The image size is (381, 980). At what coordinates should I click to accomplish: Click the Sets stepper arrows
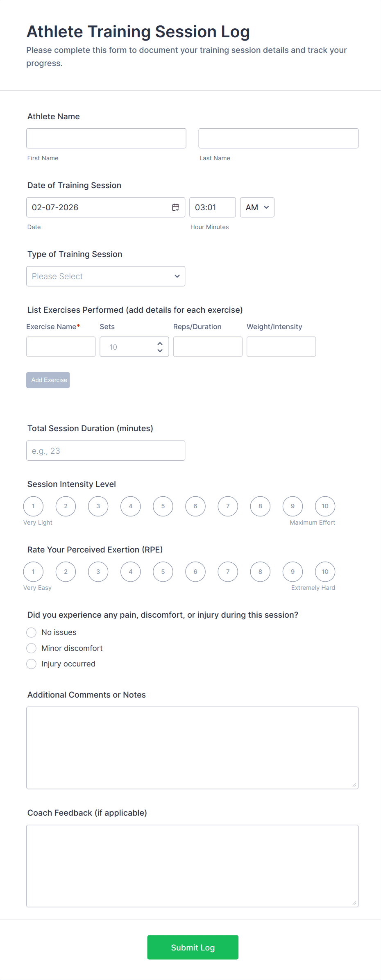160,347
